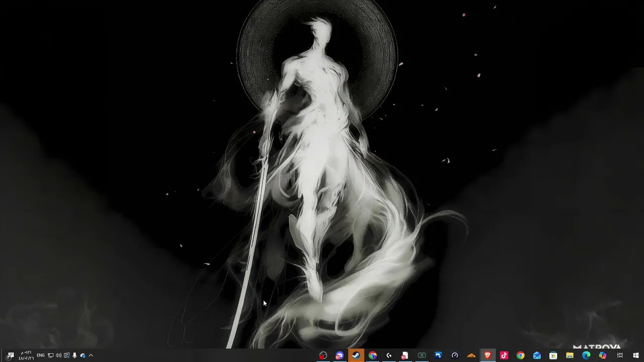Viewport: 644px width, 362px height.
Task: Open Task View from the taskbar
Action: [x=620, y=355]
